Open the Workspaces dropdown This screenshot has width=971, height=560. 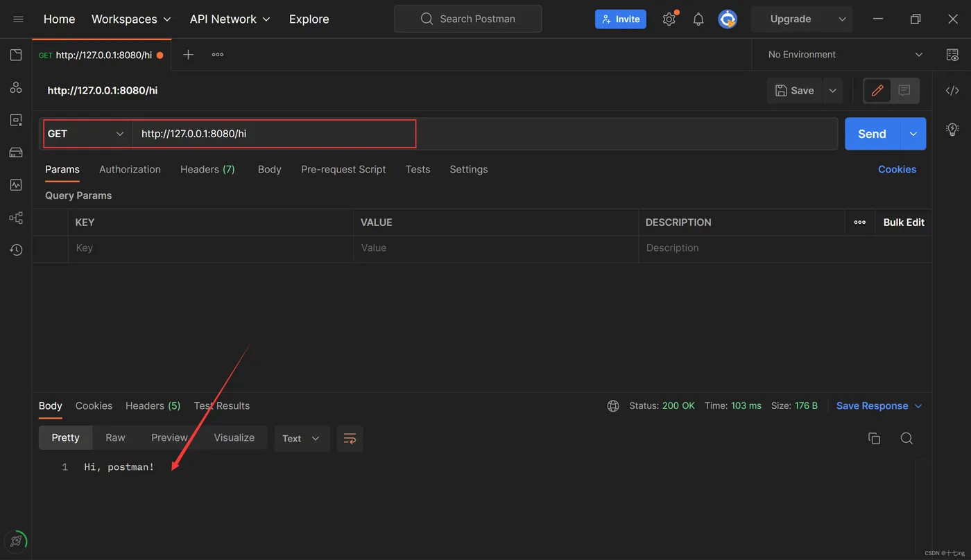[131, 19]
